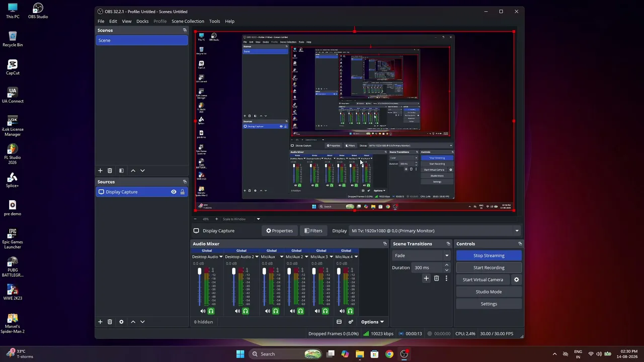Toggle the lock on the Display Capture source

[x=182, y=192]
